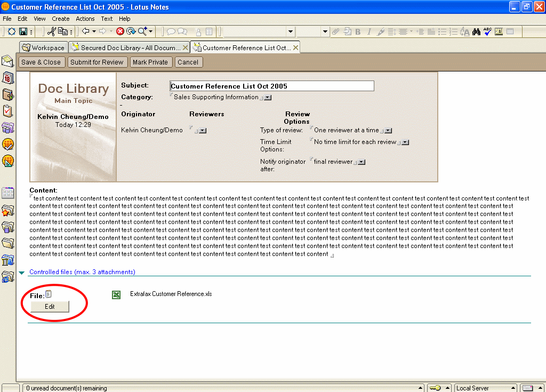Screen dimensions: 546x392
Task: Open the To Do list bookmark icon
Action: (x=7, y=111)
